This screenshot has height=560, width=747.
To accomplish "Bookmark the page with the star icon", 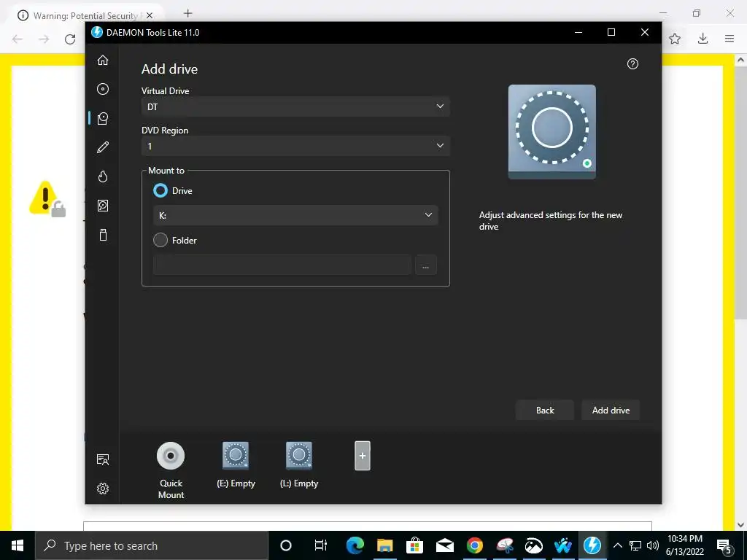I will (675, 39).
